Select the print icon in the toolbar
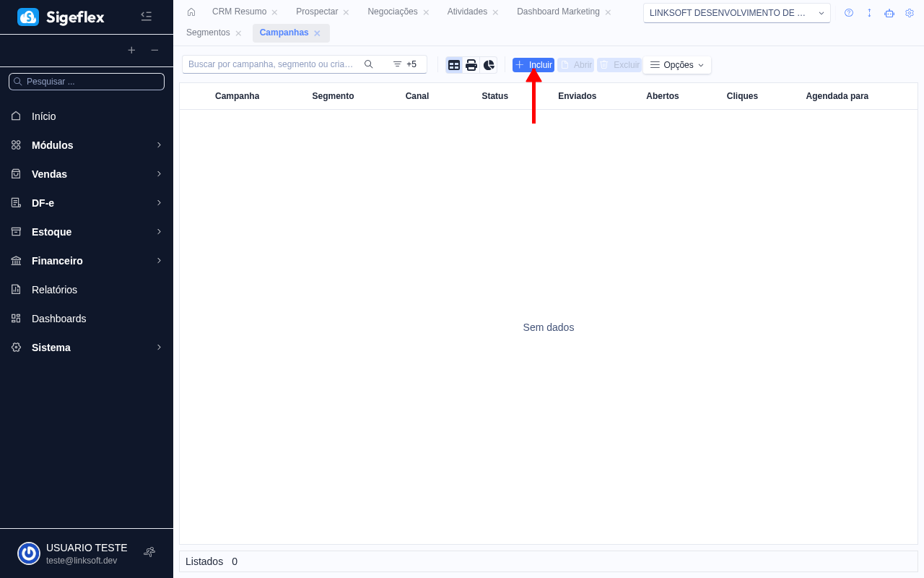Screen dimensions: 924x578 pyautogui.click(x=471, y=64)
